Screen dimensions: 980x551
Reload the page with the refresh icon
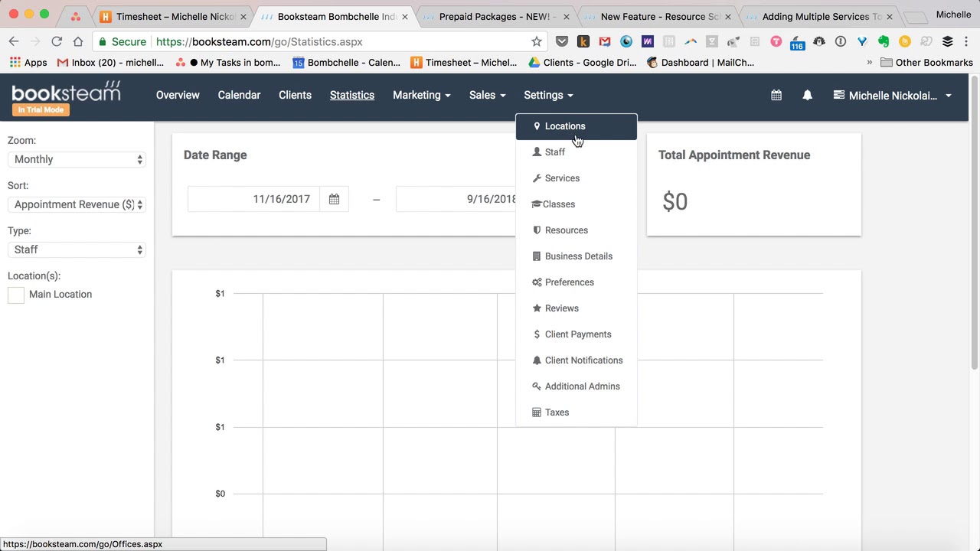point(57,41)
